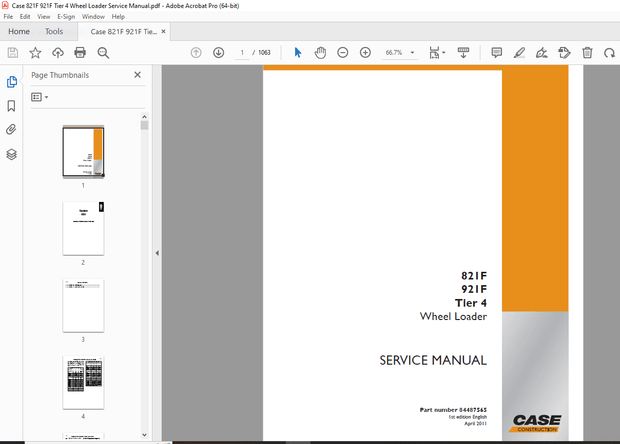Click the 'Tier 4' heading text
This screenshot has width=620, height=444.
point(471,303)
